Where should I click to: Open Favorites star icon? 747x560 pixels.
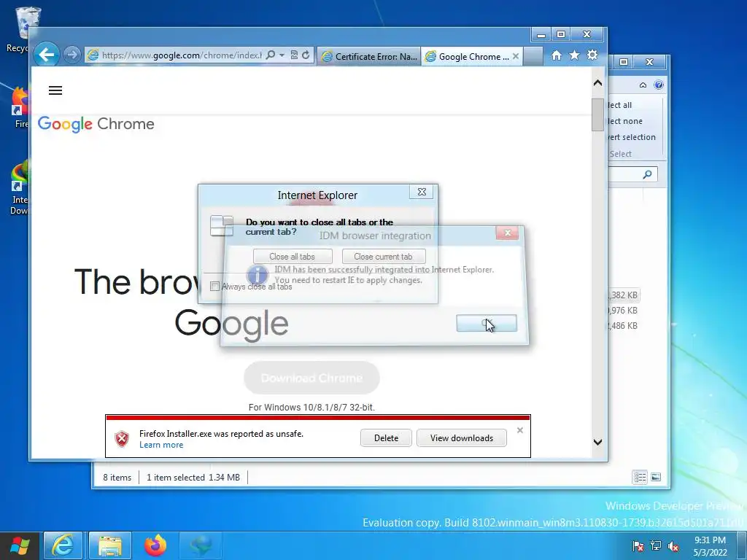coord(575,55)
